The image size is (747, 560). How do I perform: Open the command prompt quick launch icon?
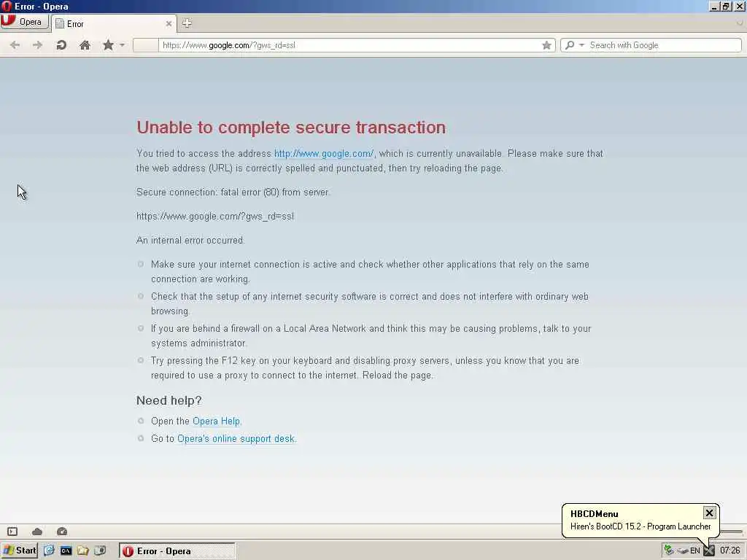point(66,551)
